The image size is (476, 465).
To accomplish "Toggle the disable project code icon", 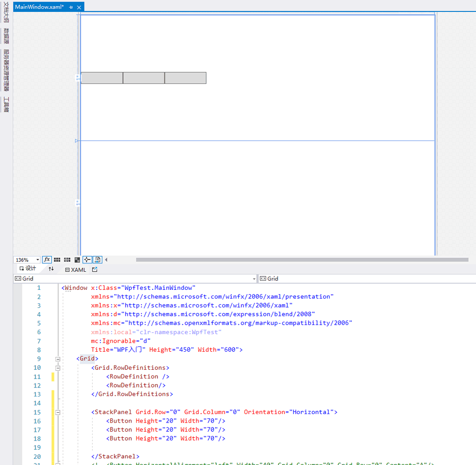I will tap(98, 260).
